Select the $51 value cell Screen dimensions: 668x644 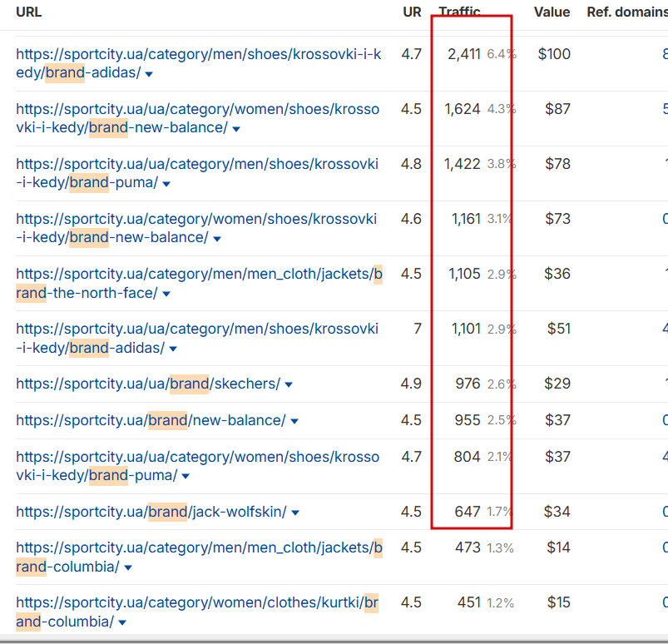(x=559, y=329)
